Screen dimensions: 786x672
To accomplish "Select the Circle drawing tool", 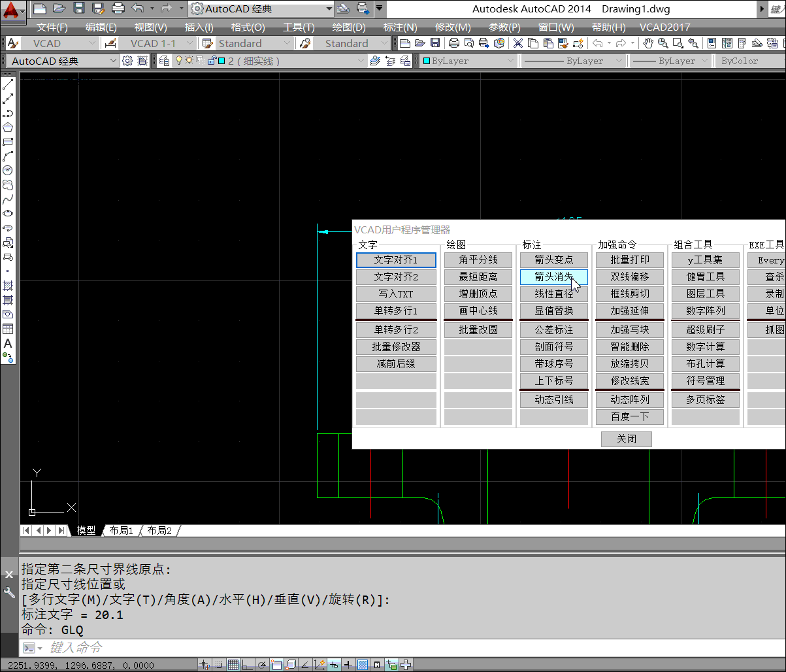I will 8,171.
